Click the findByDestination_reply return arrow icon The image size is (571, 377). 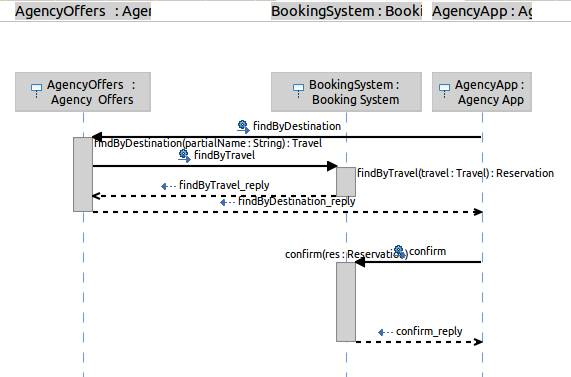point(228,202)
